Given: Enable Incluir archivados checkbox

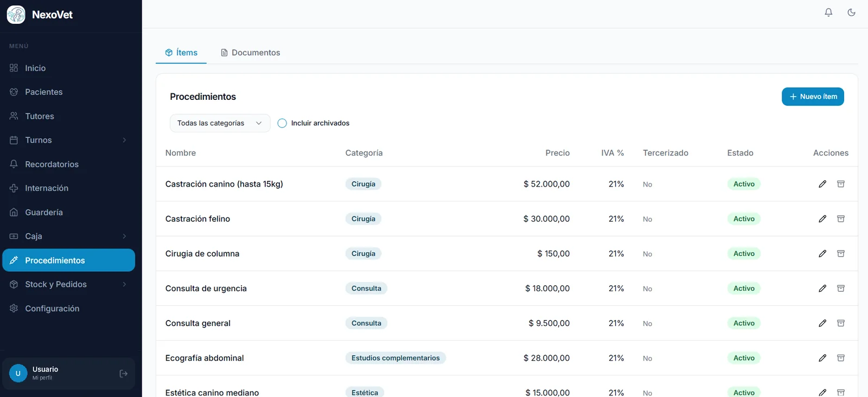Looking at the screenshot, I should [x=282, y=123].
